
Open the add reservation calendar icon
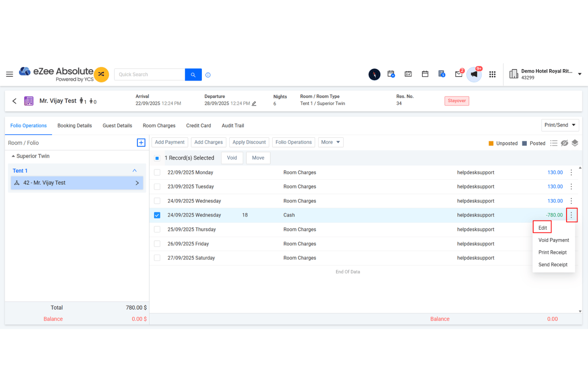click(391, 74)
